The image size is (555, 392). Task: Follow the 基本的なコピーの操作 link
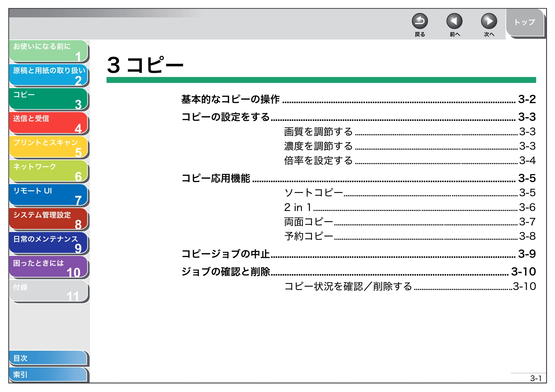tap(230, 99)
